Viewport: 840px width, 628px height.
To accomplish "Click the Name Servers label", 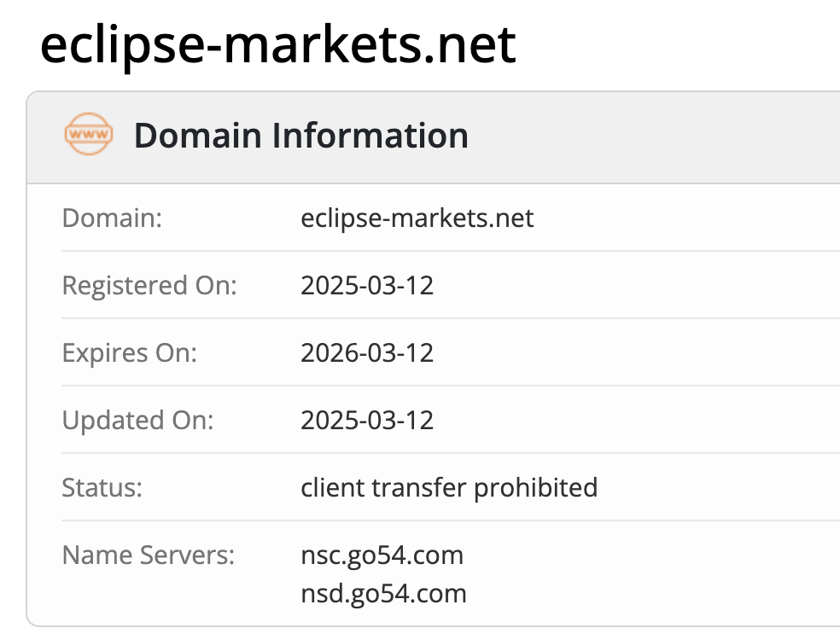I will (x=148, y=555).
